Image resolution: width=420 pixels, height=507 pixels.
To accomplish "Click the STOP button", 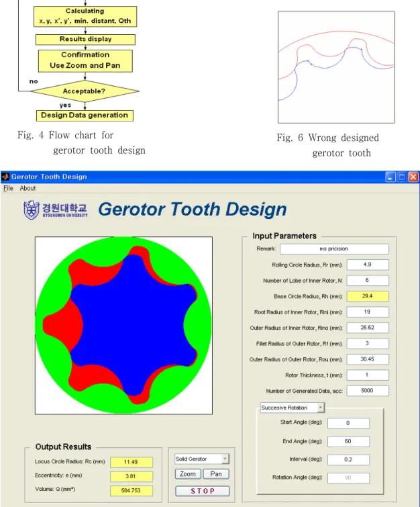I will 203,491.
